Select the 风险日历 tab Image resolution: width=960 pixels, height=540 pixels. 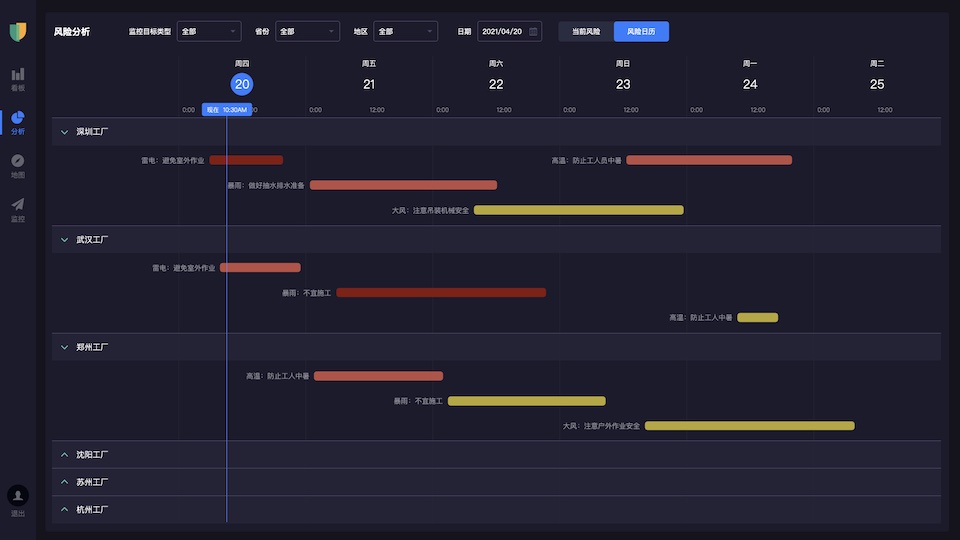pos(641,31)
